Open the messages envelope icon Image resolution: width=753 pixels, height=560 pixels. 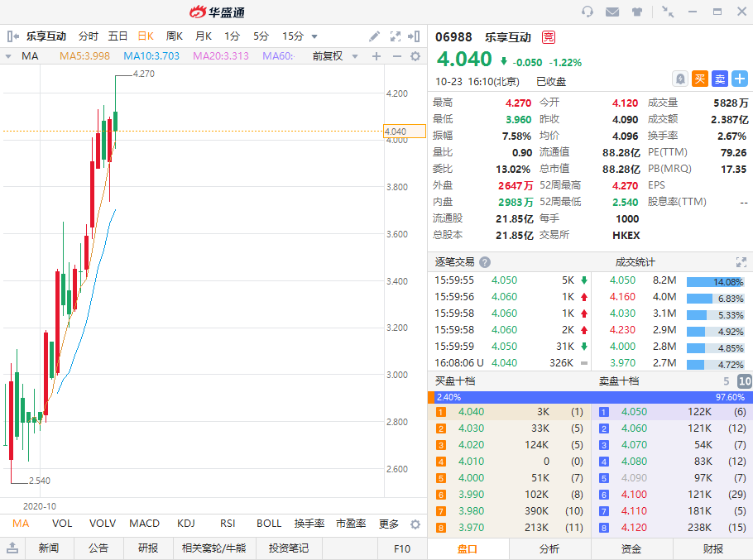coord(612,12)
